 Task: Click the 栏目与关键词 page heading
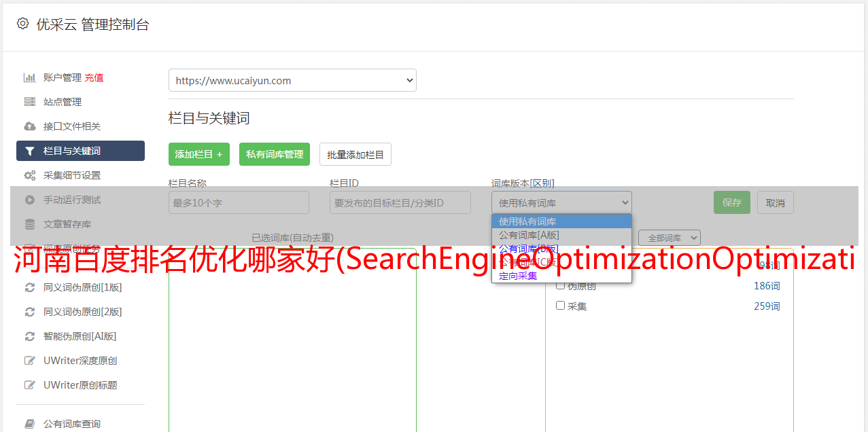[x=209, y=118]
